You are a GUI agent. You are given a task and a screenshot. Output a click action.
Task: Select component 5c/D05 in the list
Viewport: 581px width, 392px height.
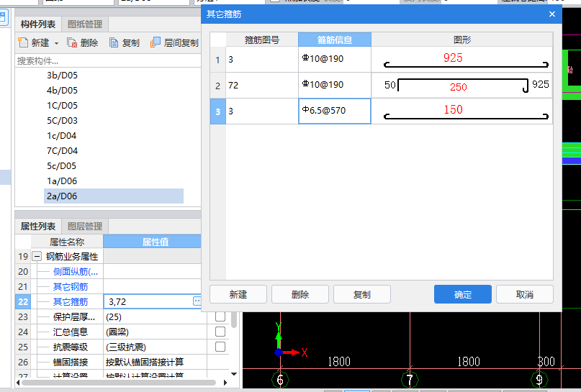[x=61, y=166]
